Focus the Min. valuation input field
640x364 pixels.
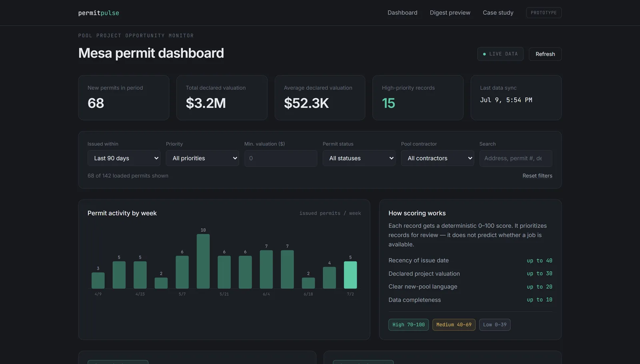[x=281, y=158]
